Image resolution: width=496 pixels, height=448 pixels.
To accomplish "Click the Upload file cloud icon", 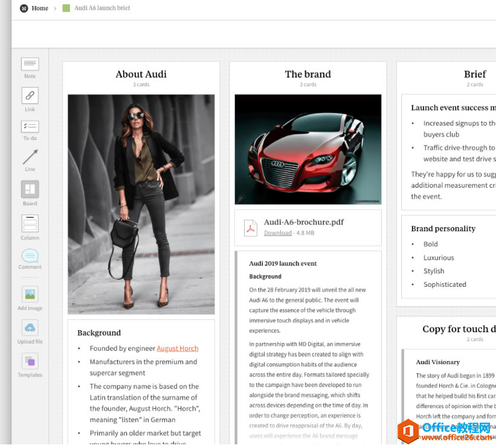I will pos(30,327).
